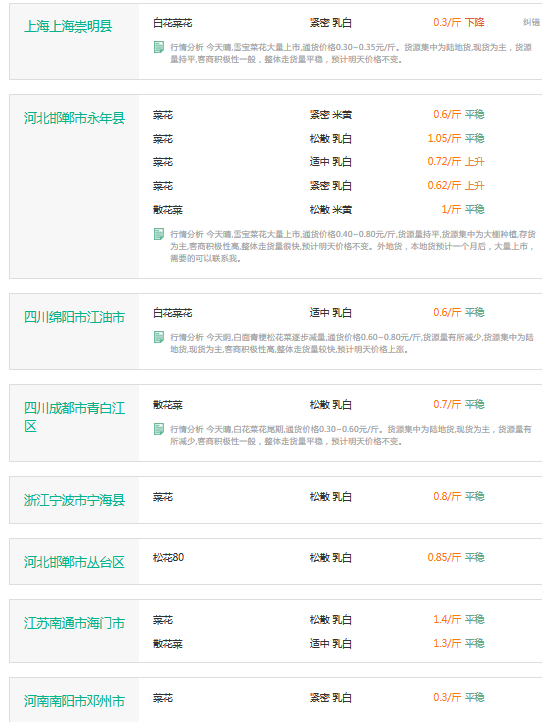Click analysis note icon under 上海上海崇明县
This screenshot has width=542, height=722.
[x=159, y=47]
